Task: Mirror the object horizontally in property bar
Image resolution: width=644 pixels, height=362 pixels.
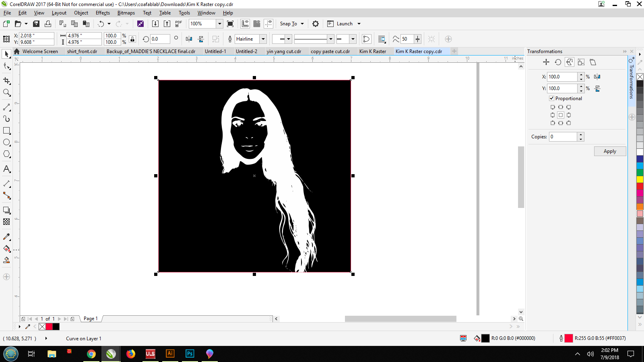Action: click(189, 39)
